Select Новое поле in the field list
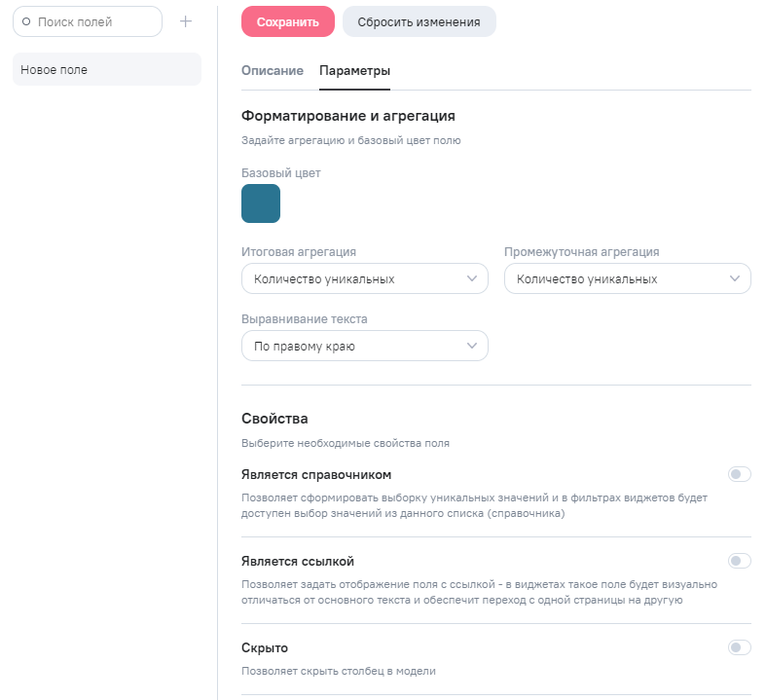This screenshot has height=700, width=766. click(x=107, y=69)
